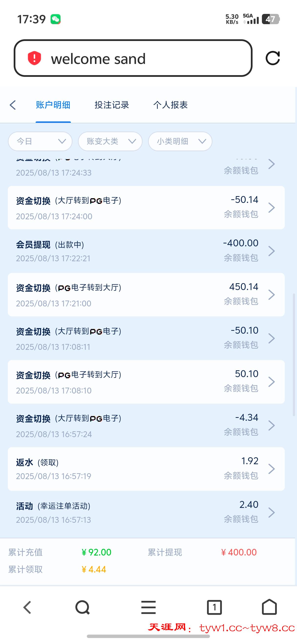
Task: Select the 账户明细 tab
Action: pos(53,105)
